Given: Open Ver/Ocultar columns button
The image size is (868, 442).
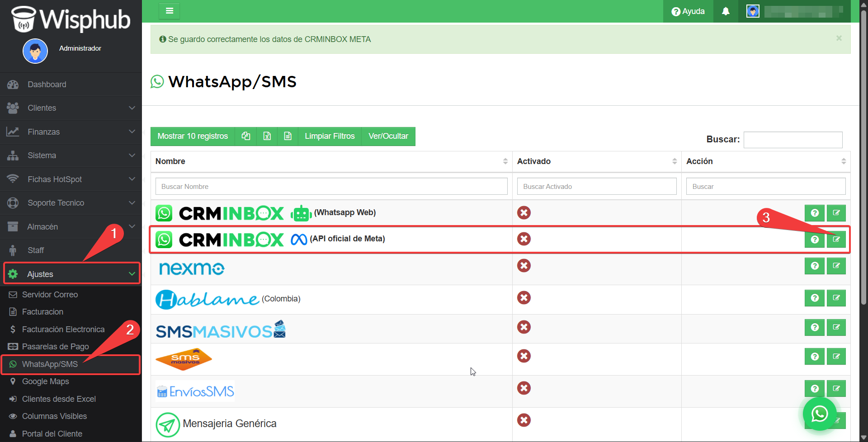Looking at the screenshot, I should tap(388, 136).
